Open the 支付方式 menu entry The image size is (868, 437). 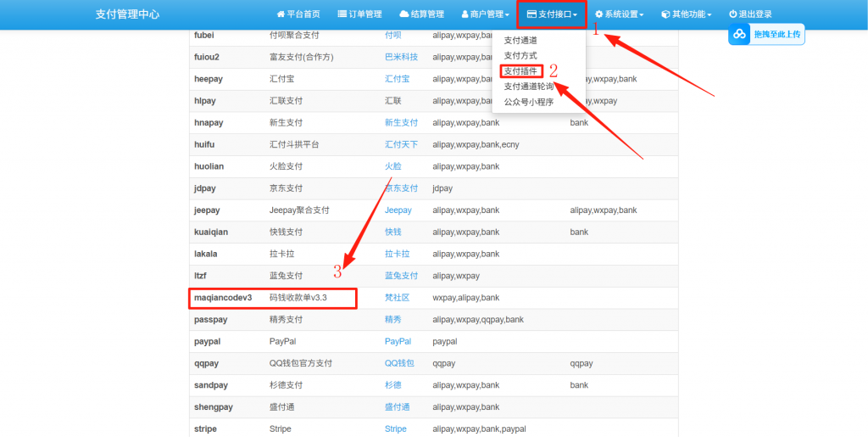(520, 55)
